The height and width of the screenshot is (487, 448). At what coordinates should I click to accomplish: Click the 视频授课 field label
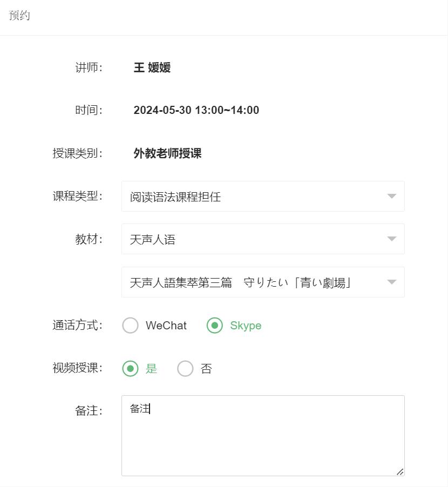pyautogui.click(x=77, y=368)
